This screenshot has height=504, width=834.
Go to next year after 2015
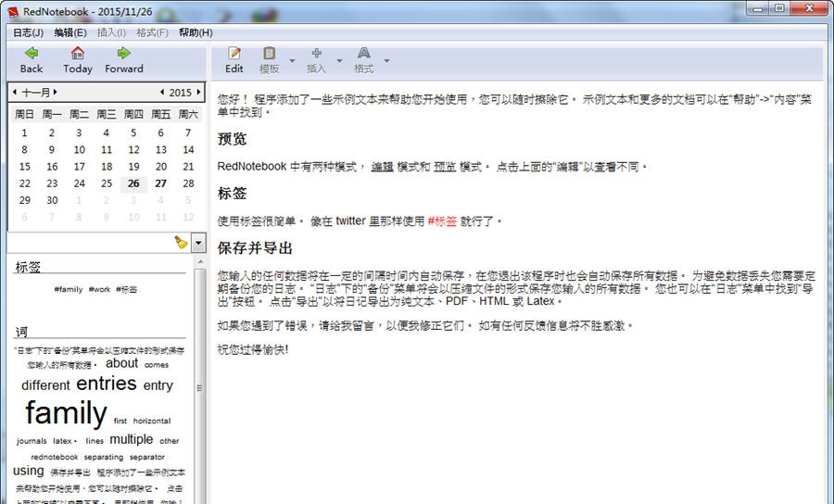(x=198, y=92)
